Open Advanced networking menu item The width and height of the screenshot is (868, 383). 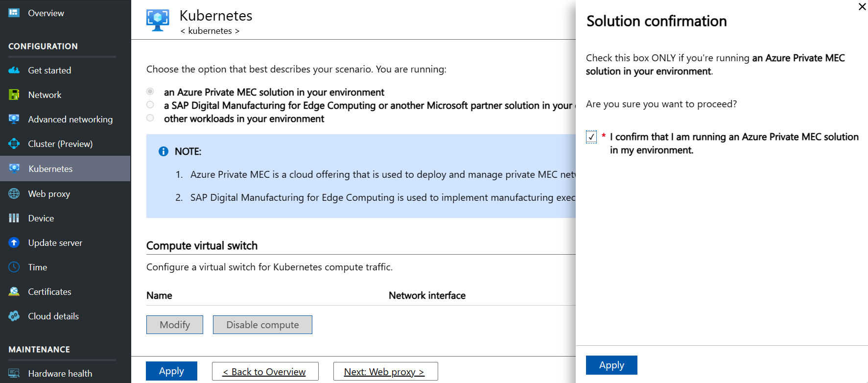coord(70,120)
